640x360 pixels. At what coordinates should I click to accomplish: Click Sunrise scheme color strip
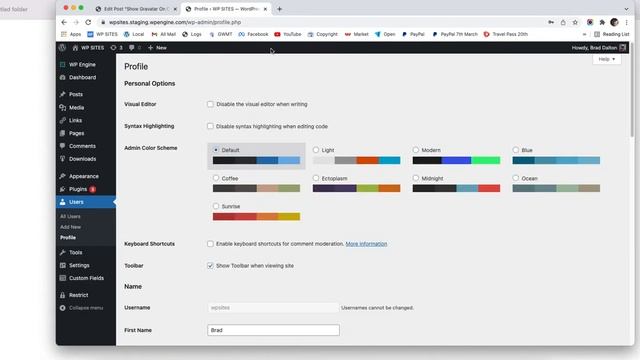pyautogui.click(x=256, y=217)
